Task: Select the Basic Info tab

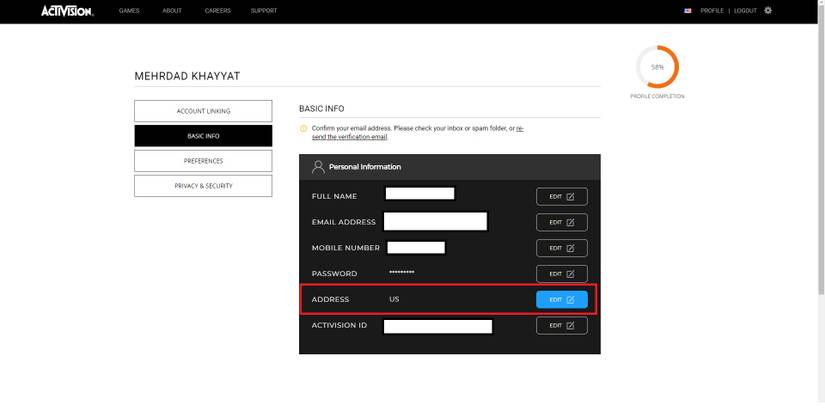Action: 203,136
